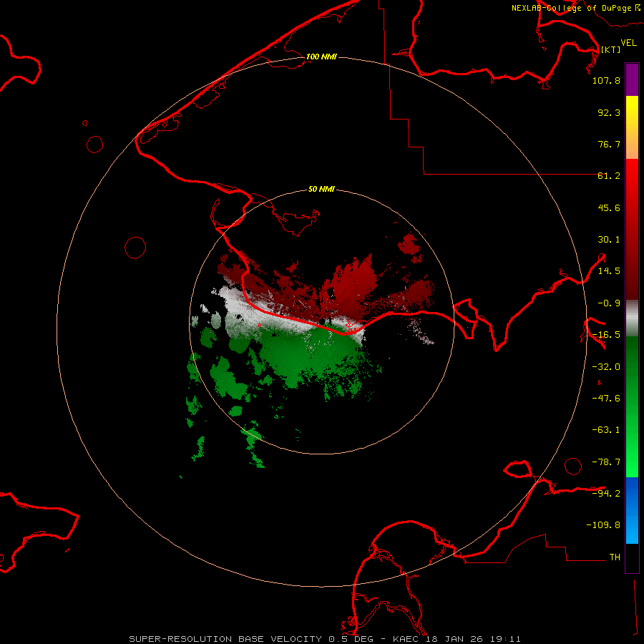Click the 92.3 legend value

pyautogui.click(x=609, y=112)
